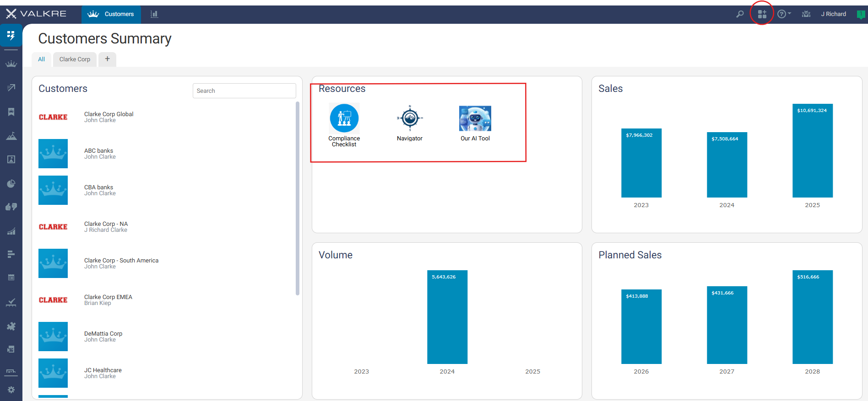This screenshot has height=401, width=868.
Task: Click the Customers Summary page heading
Action: pos(105,39)
